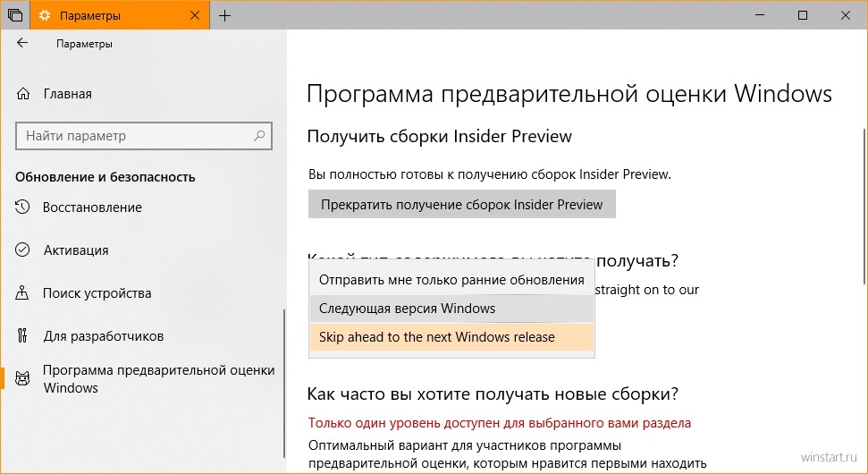Select the Параметры tab
Viewport: 868px width, 474px height.
click(x=120, y=15)
